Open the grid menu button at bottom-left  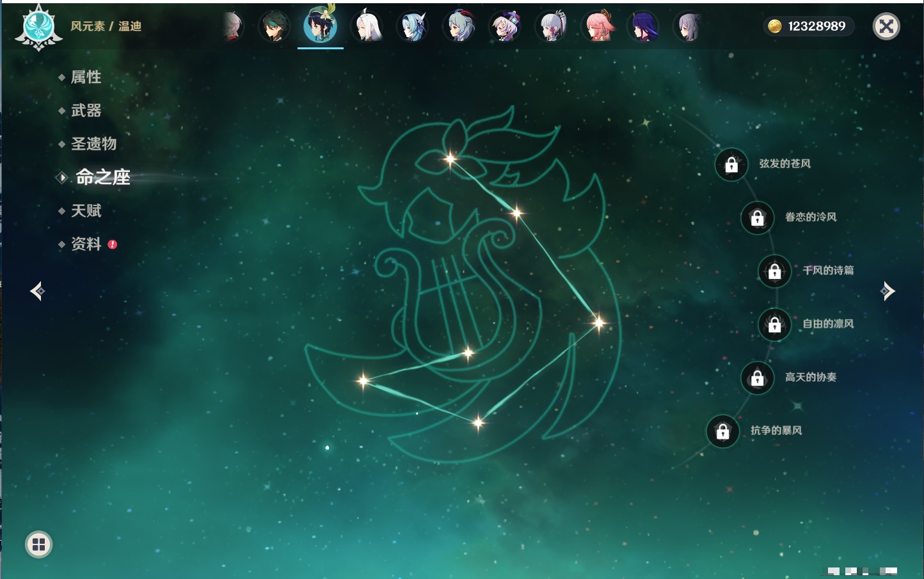coord(38,544)
